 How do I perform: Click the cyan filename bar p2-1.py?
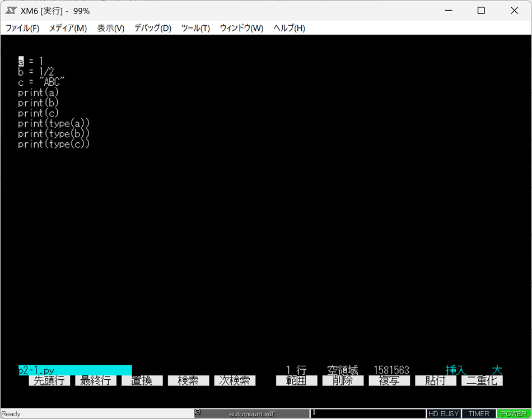pyautogui.click(x=75, y=370)
